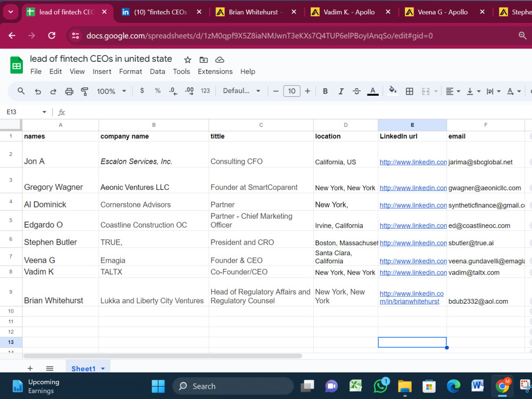
Task: Open the text wrapping dropdown
Action: [x=494, y=91]
